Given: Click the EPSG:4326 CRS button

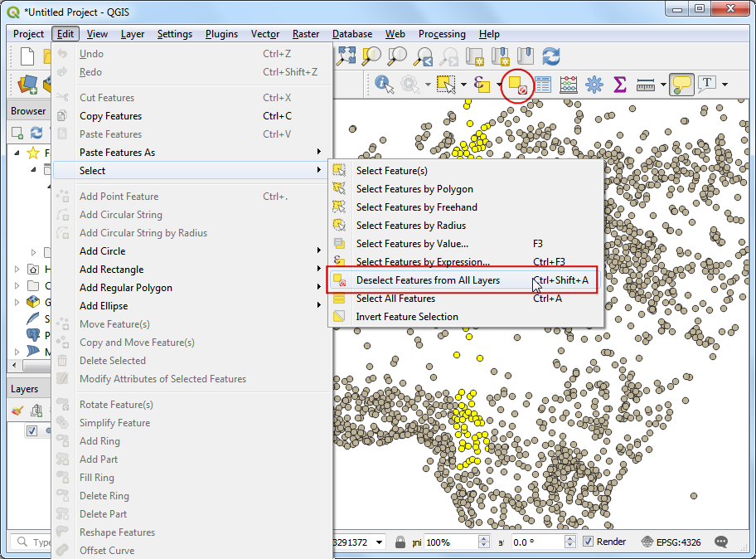Looking at the screenshot, I should click(x=671, y=542).
